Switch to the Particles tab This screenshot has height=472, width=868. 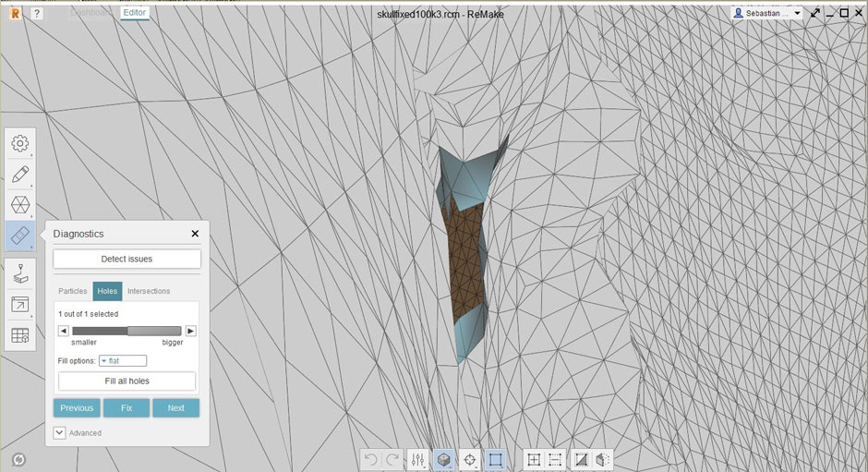coord(72,291)
